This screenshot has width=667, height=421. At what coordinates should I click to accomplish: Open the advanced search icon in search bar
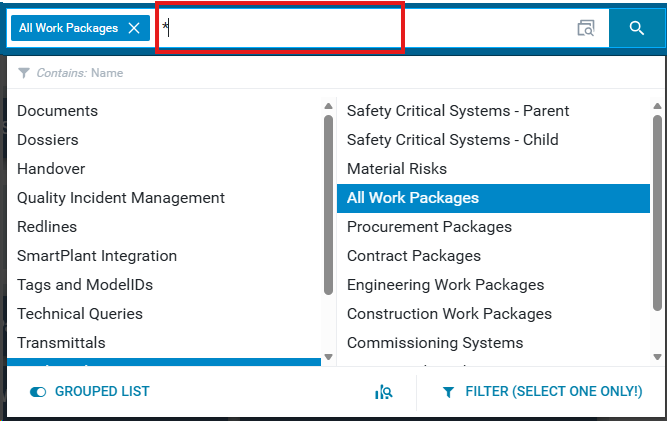pyautogui.click(x=586, y=28)
